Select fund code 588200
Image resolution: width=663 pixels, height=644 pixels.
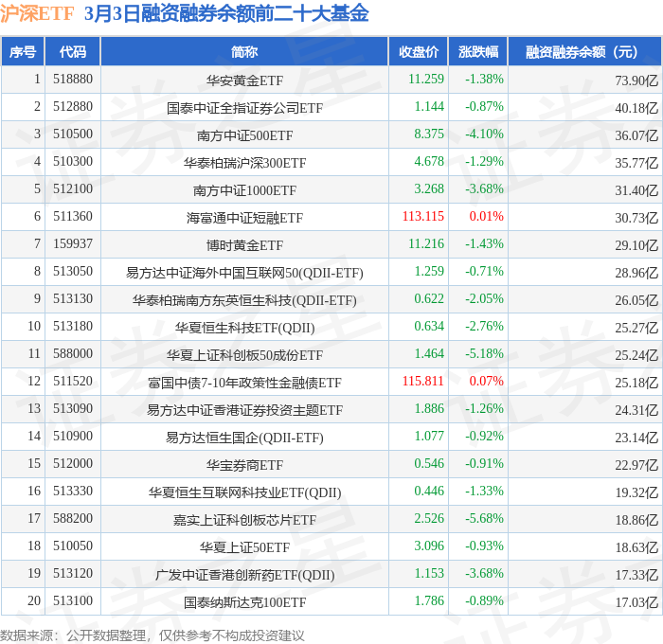[73, 519]
